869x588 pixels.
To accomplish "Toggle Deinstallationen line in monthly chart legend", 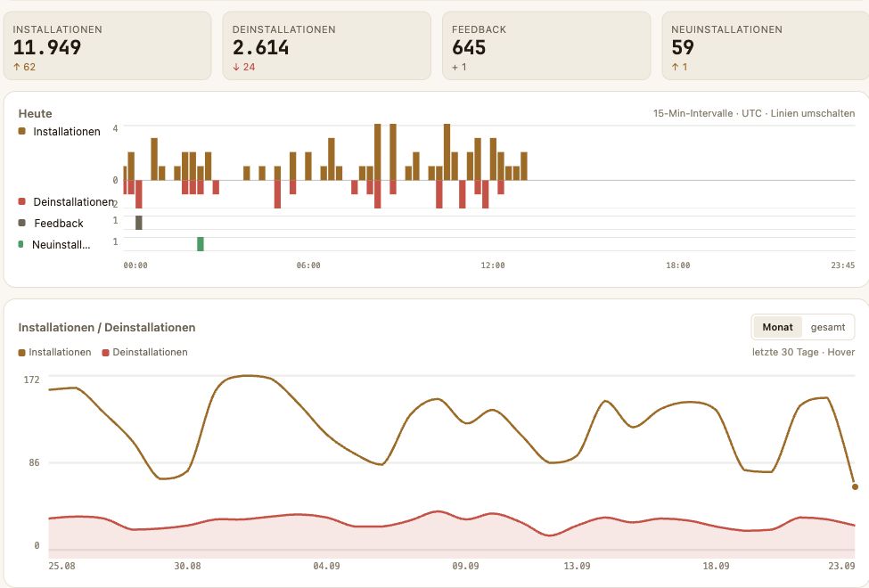I will [144, 352].
